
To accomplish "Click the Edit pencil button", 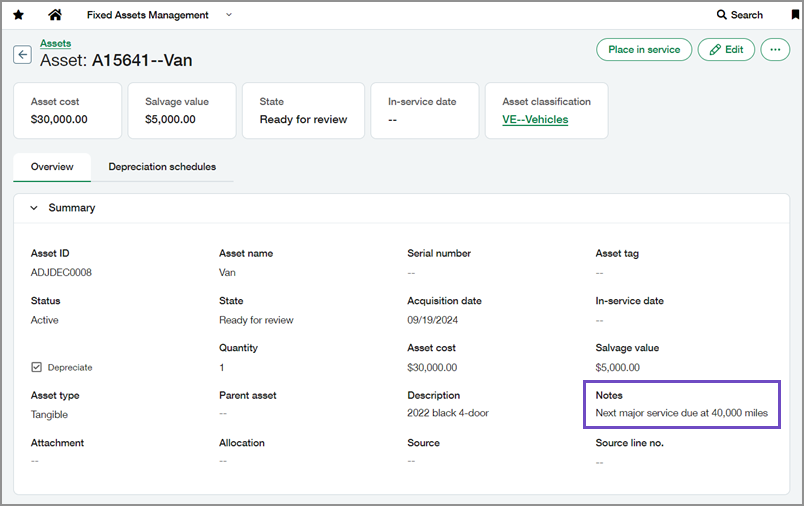I will 726,49.
